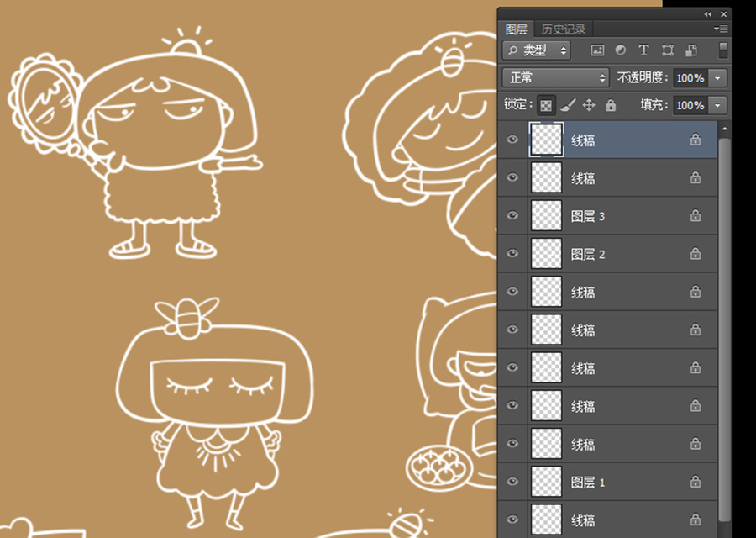Open the 不透明度 opacity slider arrow
Screen dimensions: 756x538
717,77
